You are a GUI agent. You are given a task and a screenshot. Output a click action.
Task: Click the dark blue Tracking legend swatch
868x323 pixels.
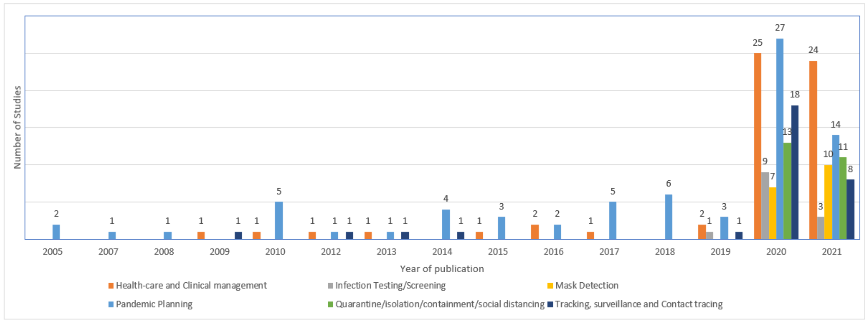coord(550,304)
